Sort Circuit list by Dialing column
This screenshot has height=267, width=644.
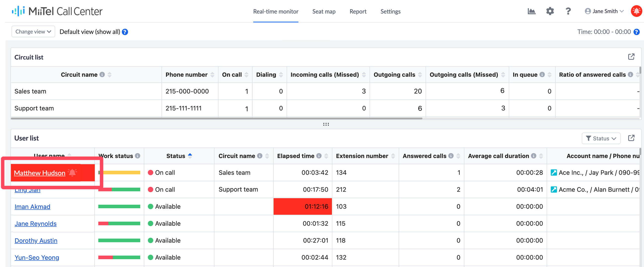281,75
